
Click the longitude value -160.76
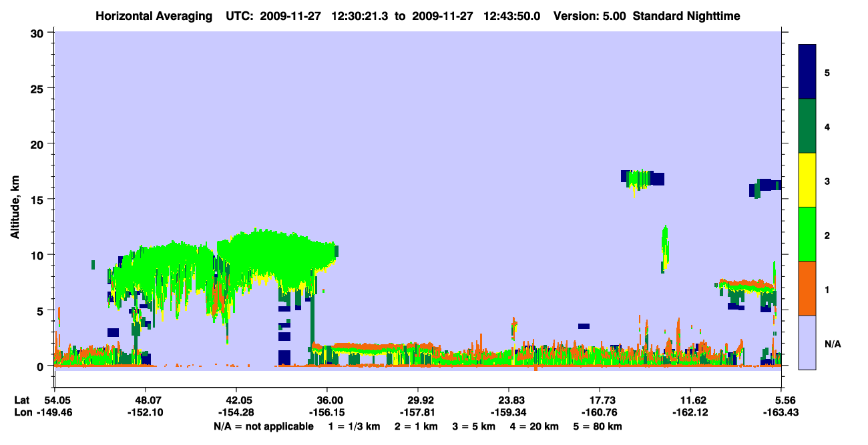pos(600,413)
